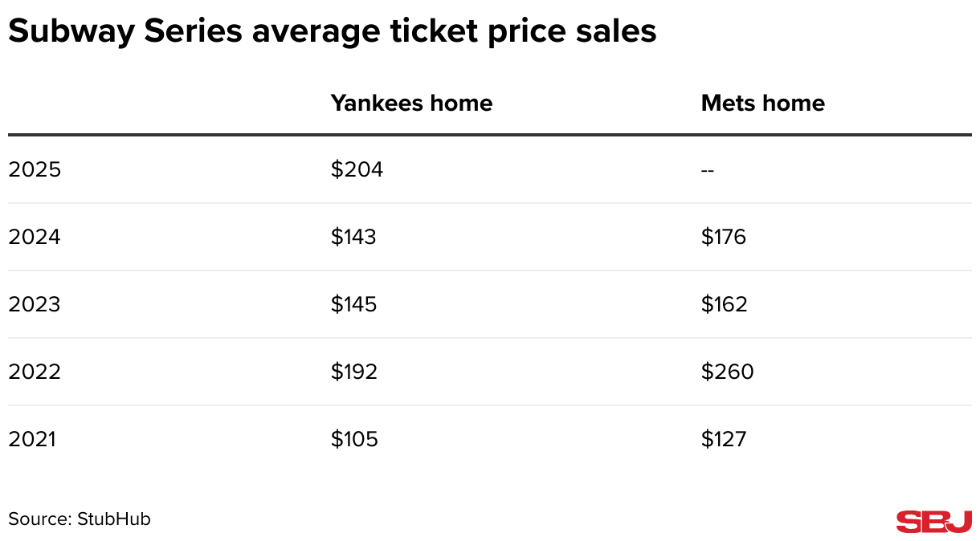The image size is (980, 541).
Task: Select the 2024 row label
Action: [x=35, y=238]
